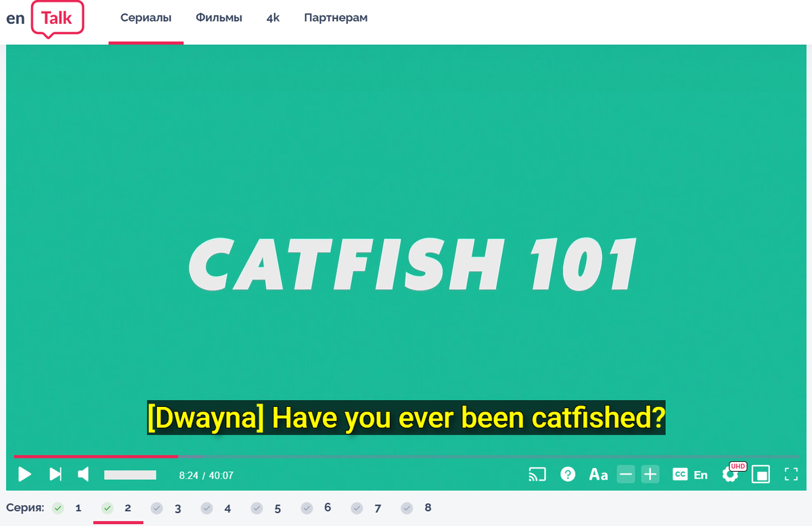Select episode 4
This screenshot has width=812, height=526.
228,508
